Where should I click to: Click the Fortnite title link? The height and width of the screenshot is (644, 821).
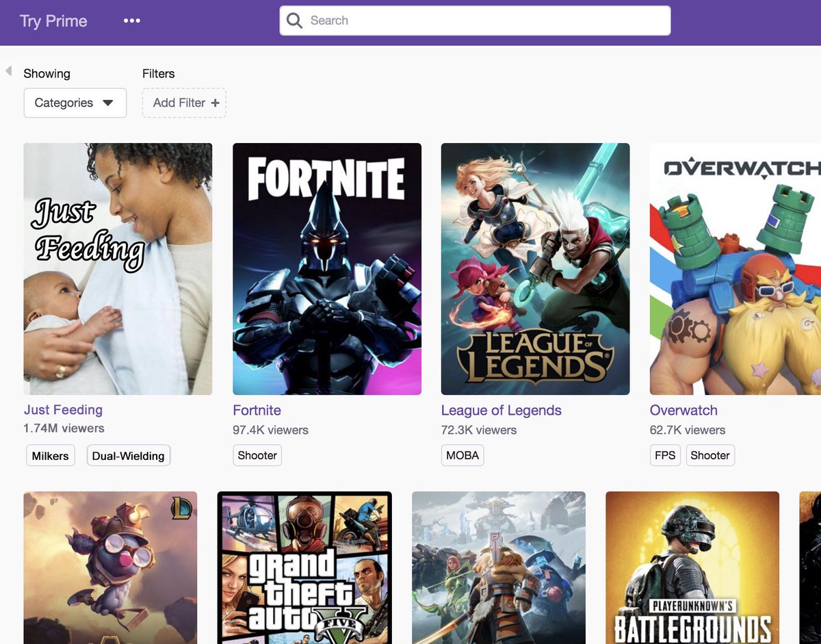[x=257, y=411]
